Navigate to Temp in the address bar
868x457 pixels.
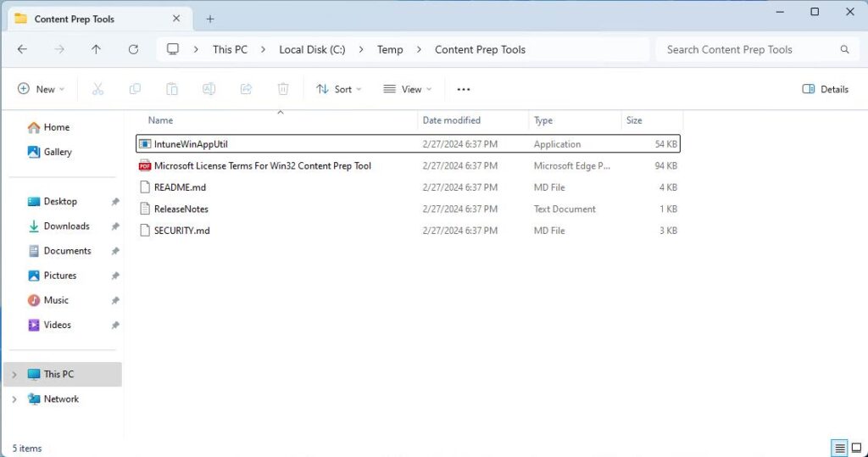(390, 49)
